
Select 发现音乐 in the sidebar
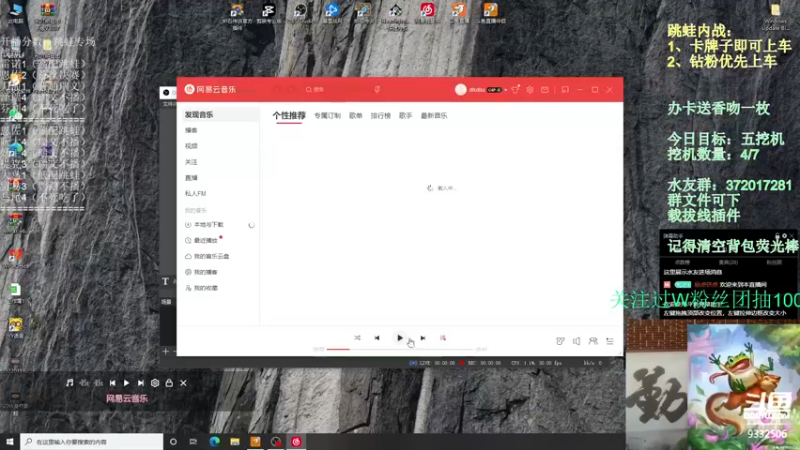[x=219, y=115]
